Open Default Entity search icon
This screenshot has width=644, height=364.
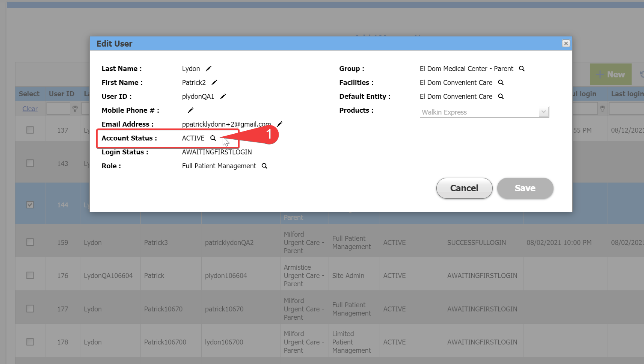[501, 96]
